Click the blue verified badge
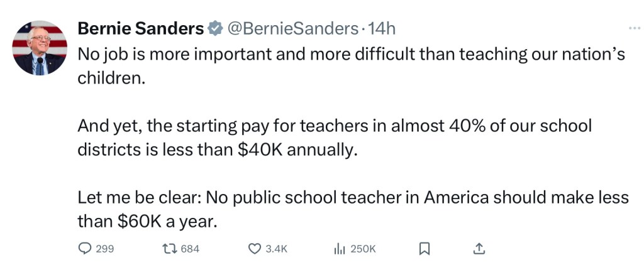This screenshot has width=644, height=272. pyautogui.click(x=214, y=28)
